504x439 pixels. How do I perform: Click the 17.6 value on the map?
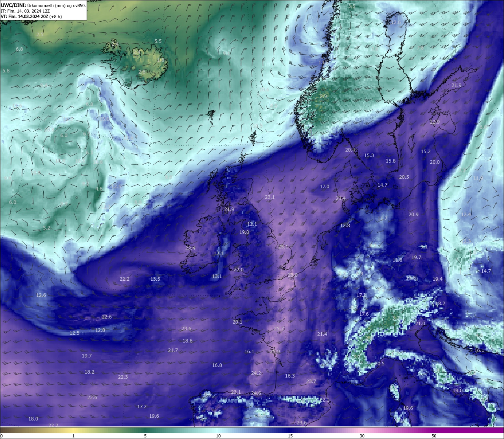tap(364, 314)
